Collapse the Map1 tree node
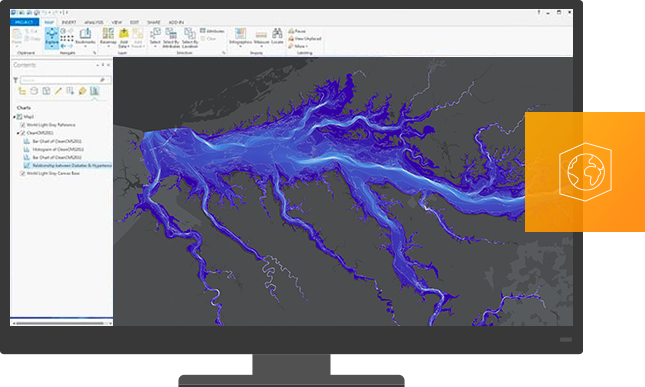Screen dimensions: 645x387 (x=14, y=117)
